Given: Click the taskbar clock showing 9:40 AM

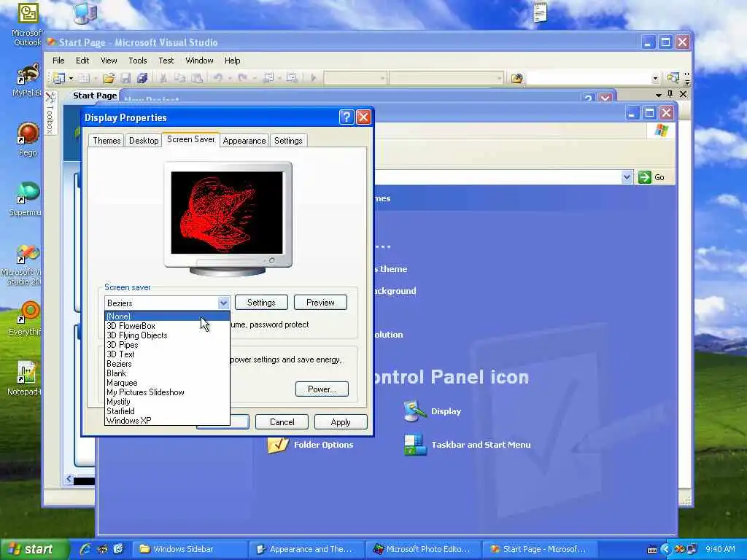Looking at the screenshot, I should pos(720,550).
